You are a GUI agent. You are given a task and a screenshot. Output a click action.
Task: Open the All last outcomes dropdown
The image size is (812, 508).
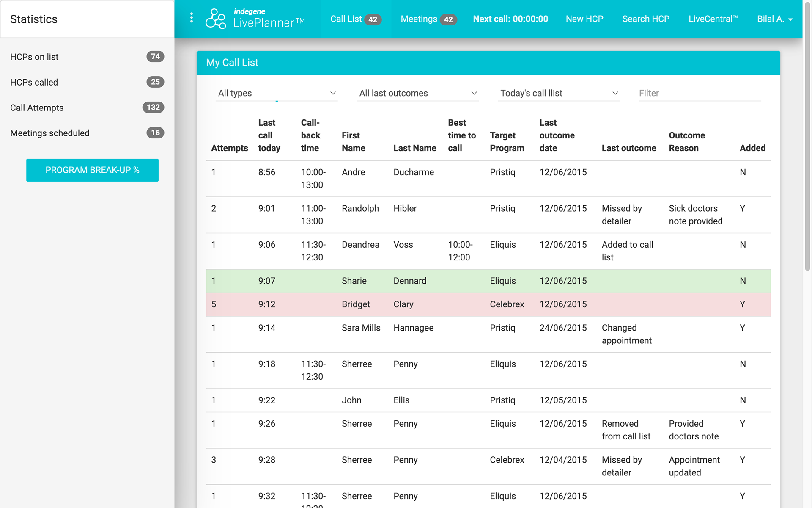417,93
